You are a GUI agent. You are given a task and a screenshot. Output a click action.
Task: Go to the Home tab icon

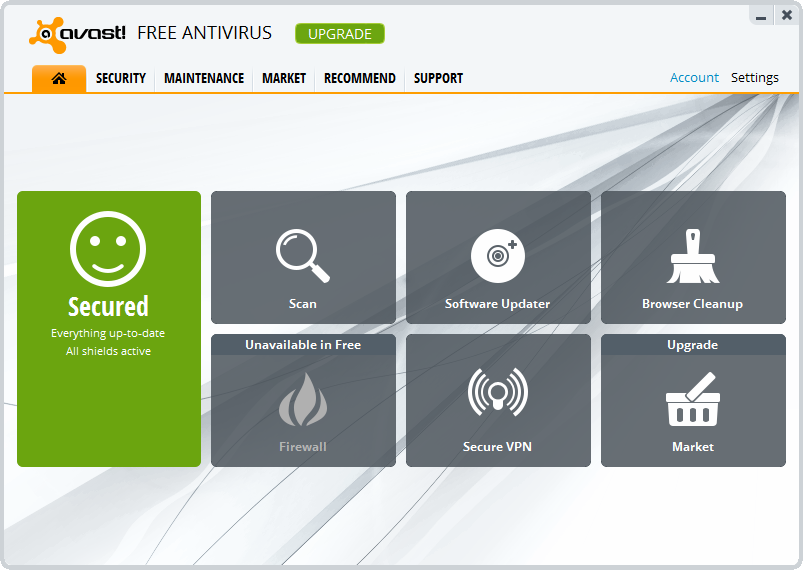coord(59,78)
